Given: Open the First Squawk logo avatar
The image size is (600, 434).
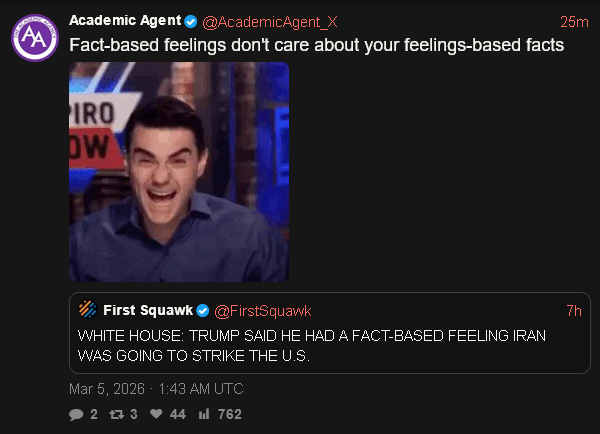Looking at the screenshot, I should coord(88,309).
